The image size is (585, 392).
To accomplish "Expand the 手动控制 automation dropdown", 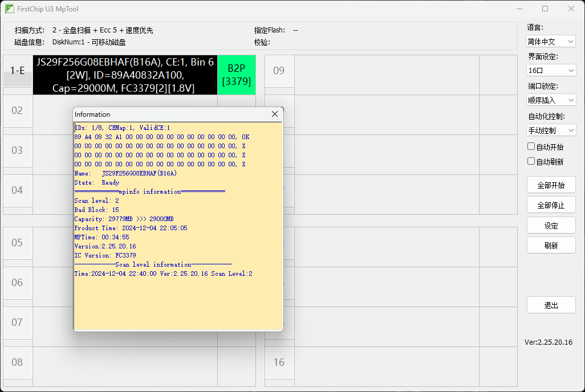I will point(551,130).
